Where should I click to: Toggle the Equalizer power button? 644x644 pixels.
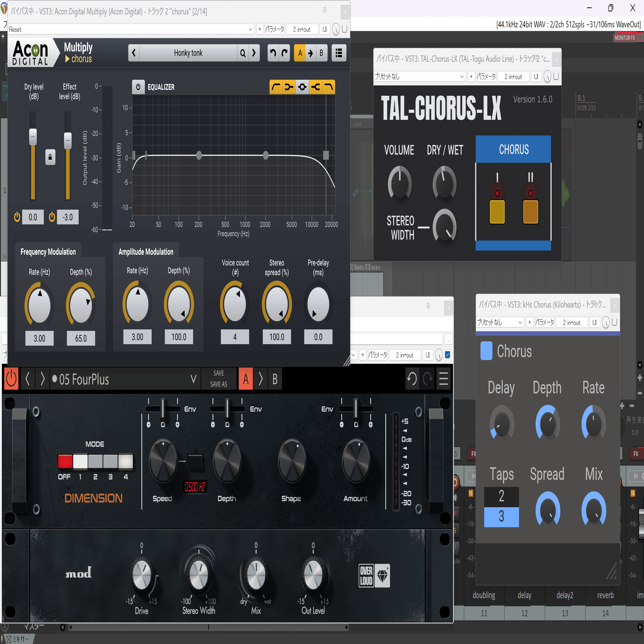(138, 87)
